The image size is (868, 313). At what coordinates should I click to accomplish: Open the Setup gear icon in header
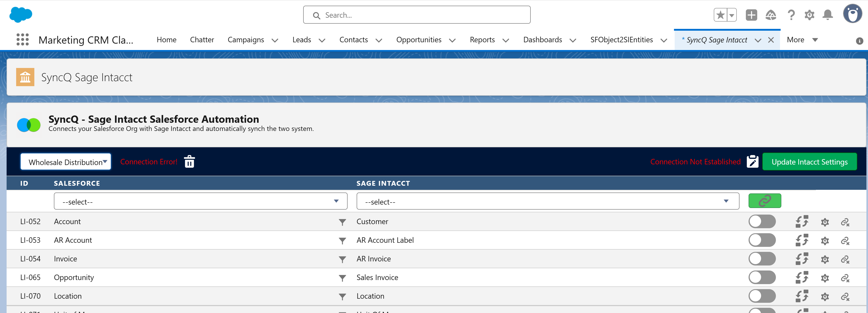[809, 15]
